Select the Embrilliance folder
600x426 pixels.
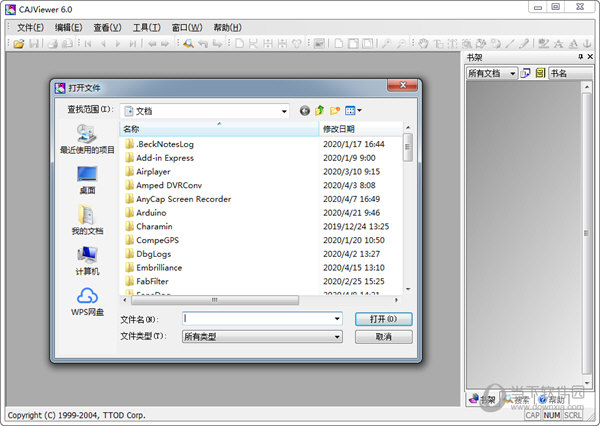(153, 268)
